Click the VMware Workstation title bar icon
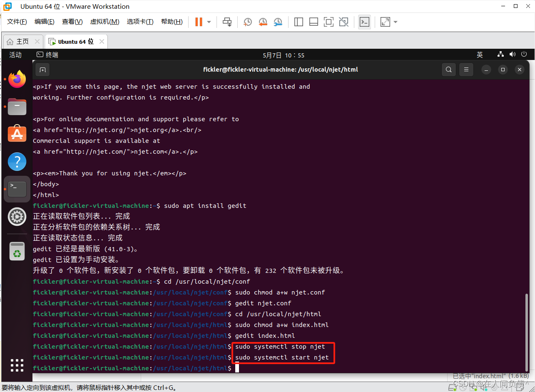535x392 pixels. point(7,6)
